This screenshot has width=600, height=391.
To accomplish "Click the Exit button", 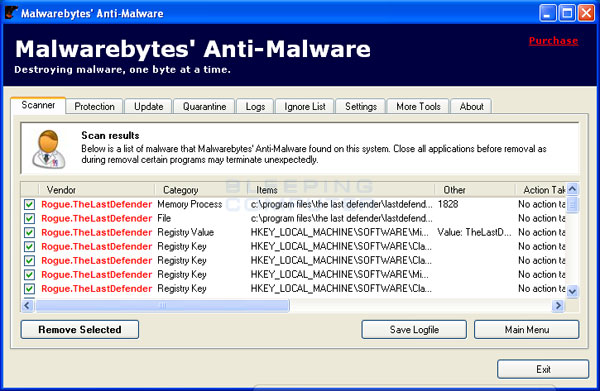I will coord(543,369).
